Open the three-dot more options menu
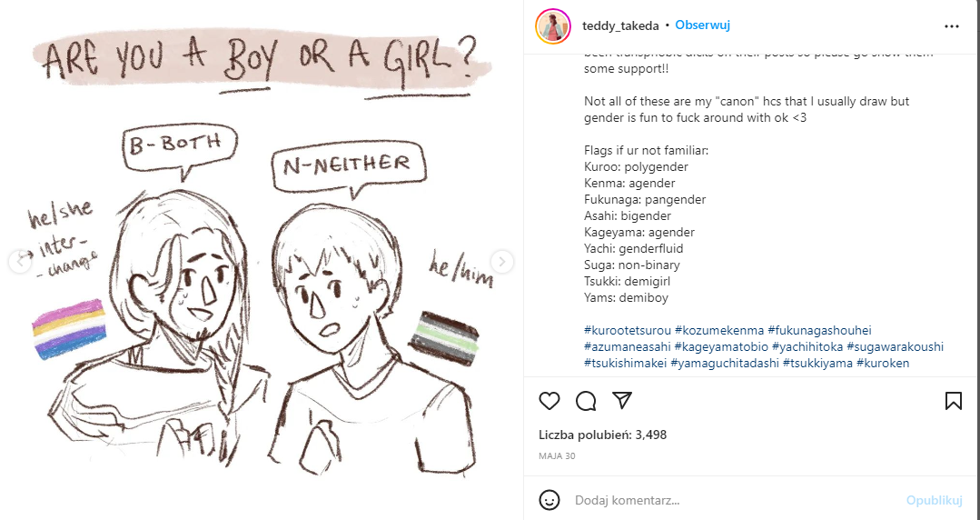980x520 pixels. tap(952, 26)
